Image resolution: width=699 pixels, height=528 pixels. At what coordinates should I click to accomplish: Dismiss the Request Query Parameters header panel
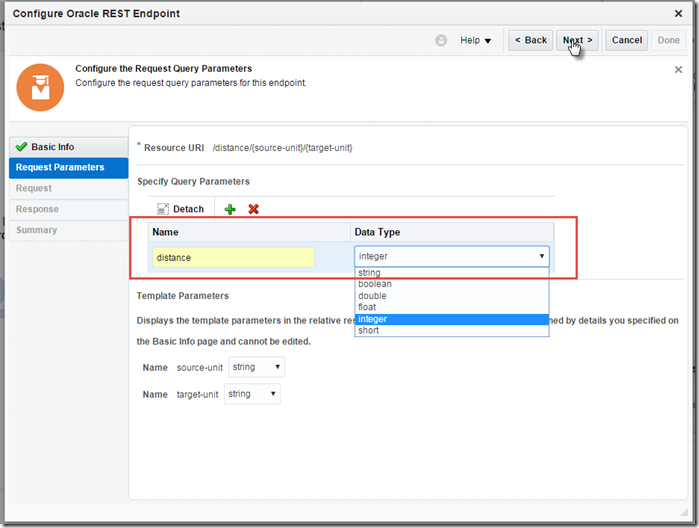coord(679,70)
